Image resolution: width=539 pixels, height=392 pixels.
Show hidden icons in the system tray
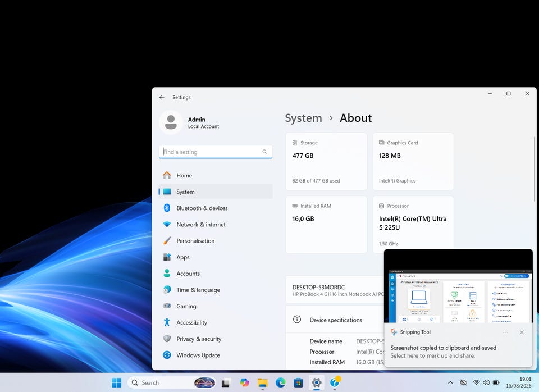tap(450, 382)
